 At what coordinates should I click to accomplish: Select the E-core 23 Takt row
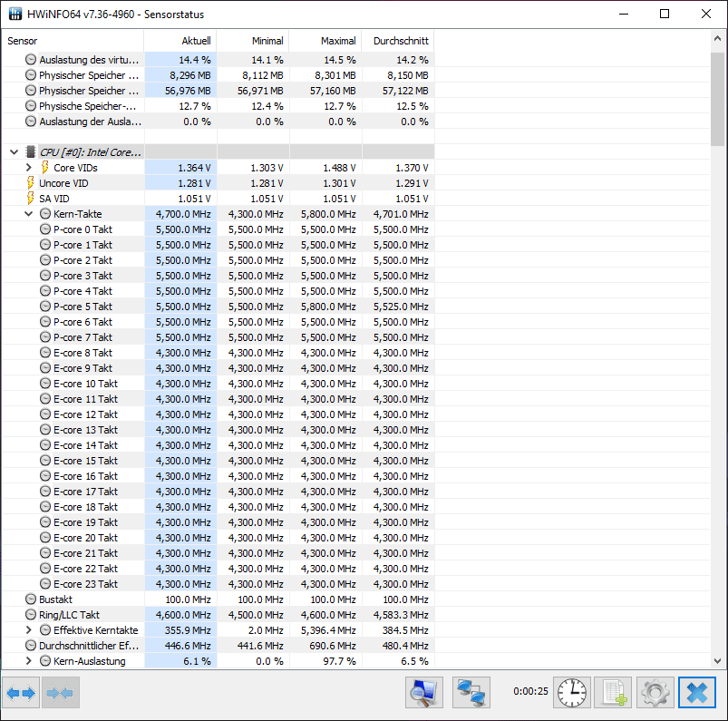coord(218,583)
